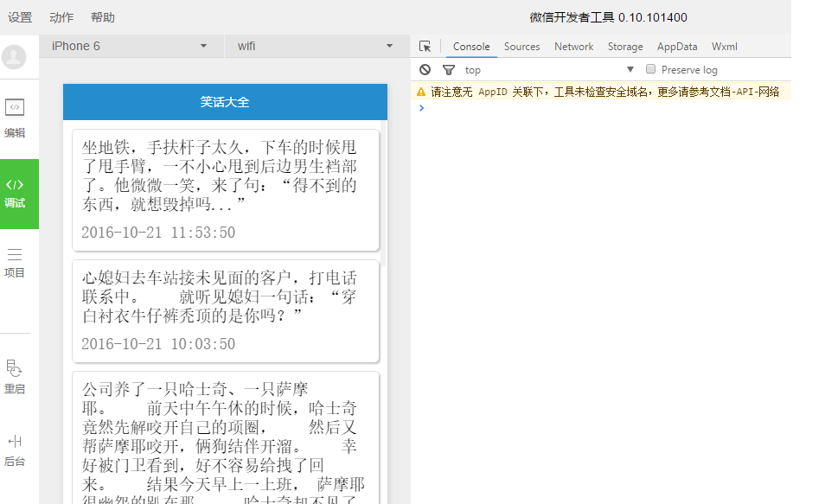Open the 帮助 menu
Viewport: 825px width, 504px height.
103,17
